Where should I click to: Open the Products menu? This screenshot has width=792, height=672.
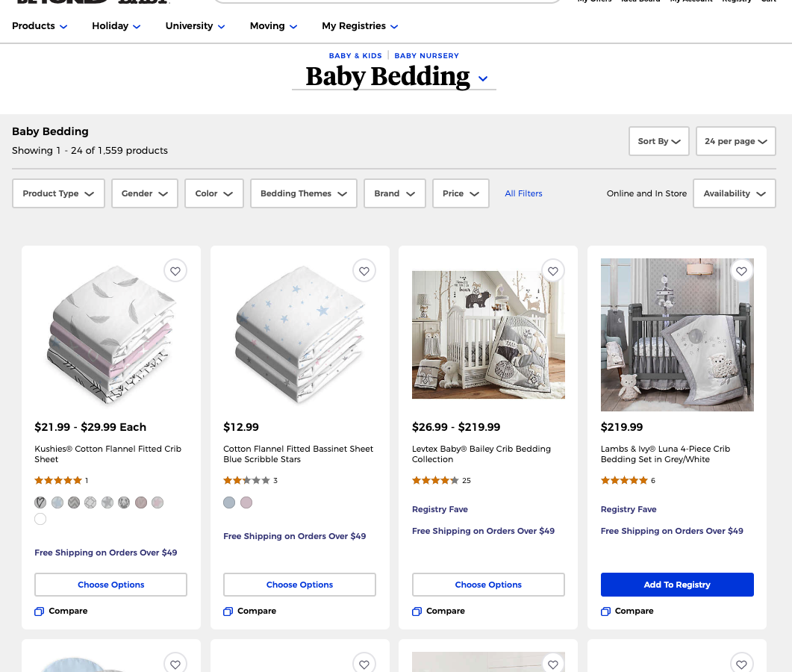click(x=40, y=26)
